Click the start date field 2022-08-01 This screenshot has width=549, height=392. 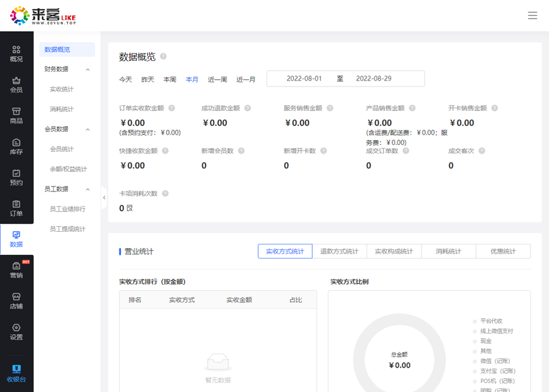304,79
